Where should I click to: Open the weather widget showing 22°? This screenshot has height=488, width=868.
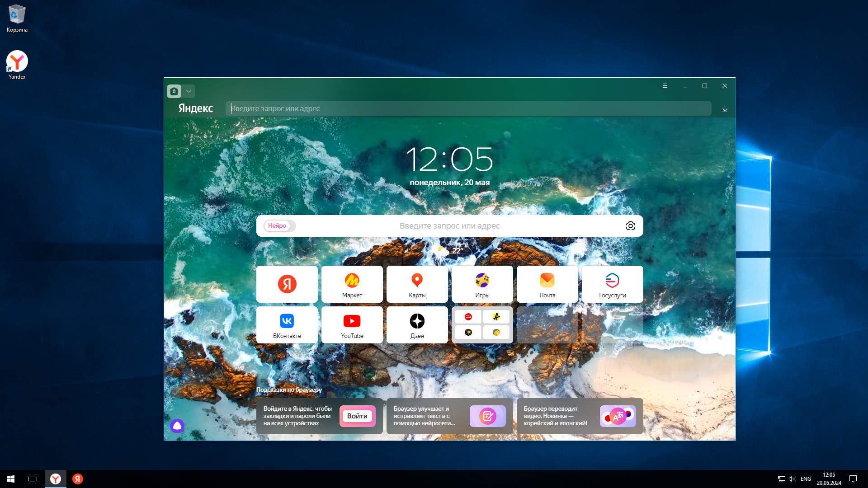click(451, 251)
